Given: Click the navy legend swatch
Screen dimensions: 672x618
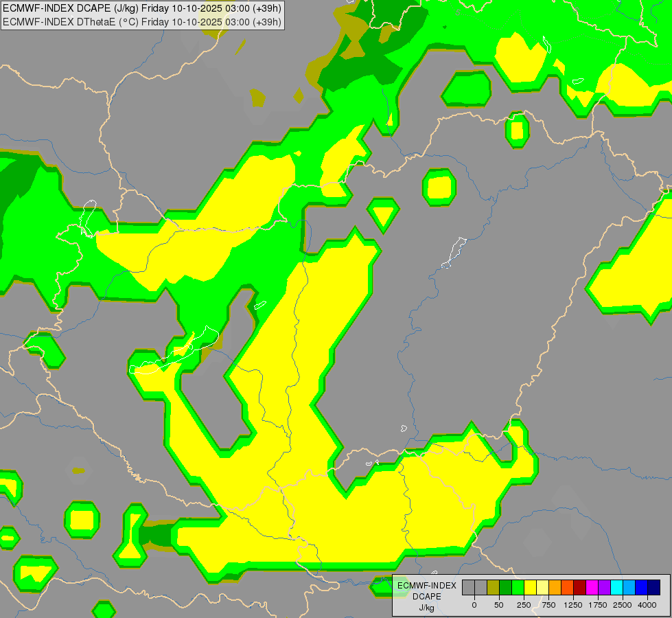Looking at the screenshot, I should [x=654, y=587].
